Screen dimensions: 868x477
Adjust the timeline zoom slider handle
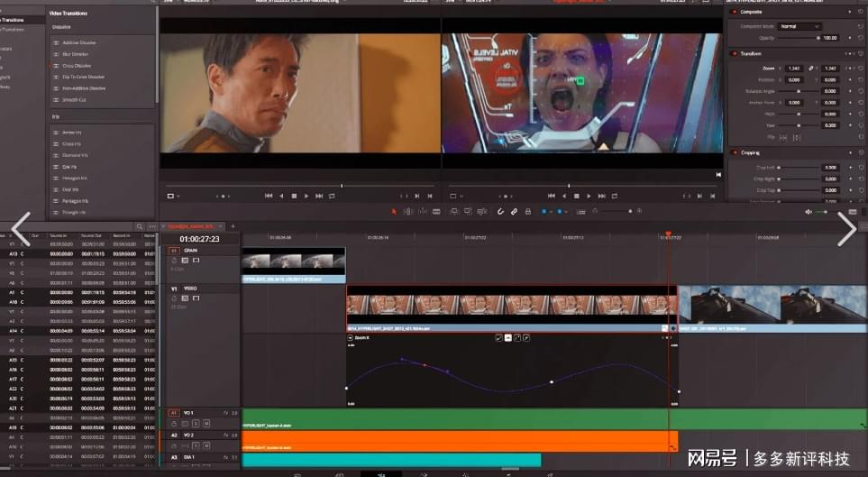tap(630, 211)
